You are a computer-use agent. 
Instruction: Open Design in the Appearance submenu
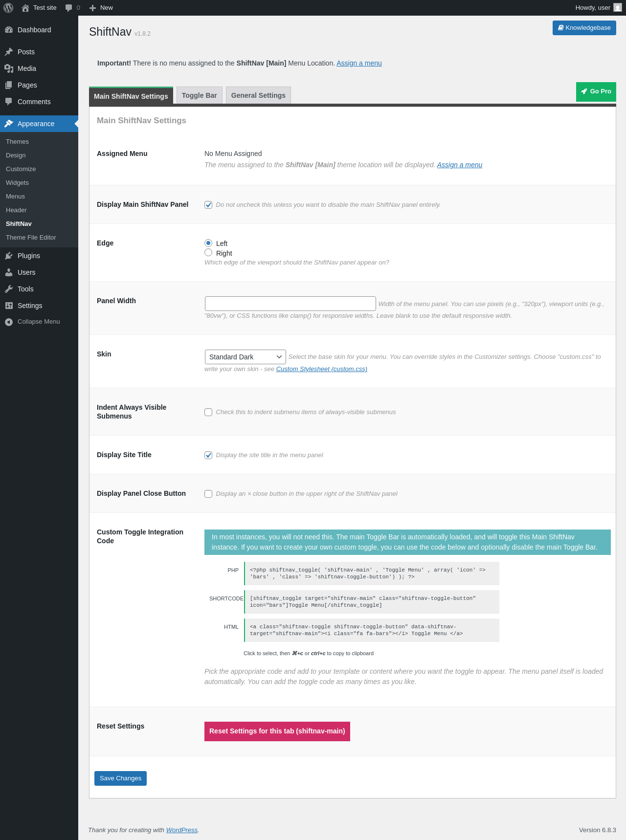[16, 155]
